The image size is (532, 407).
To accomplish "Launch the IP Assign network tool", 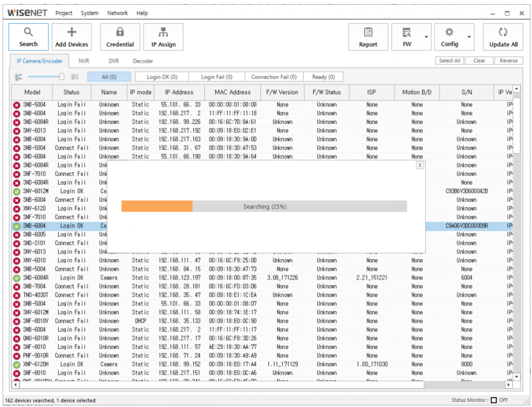I will (x=163, y=36).
